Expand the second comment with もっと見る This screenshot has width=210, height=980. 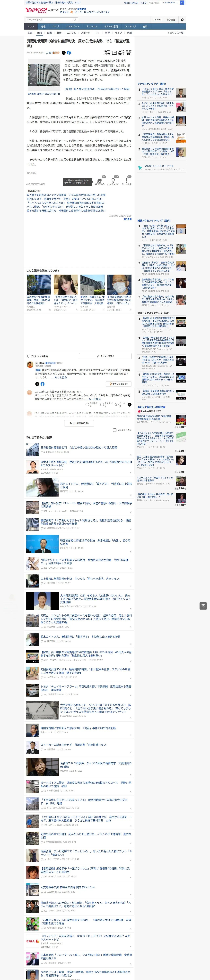95,399
